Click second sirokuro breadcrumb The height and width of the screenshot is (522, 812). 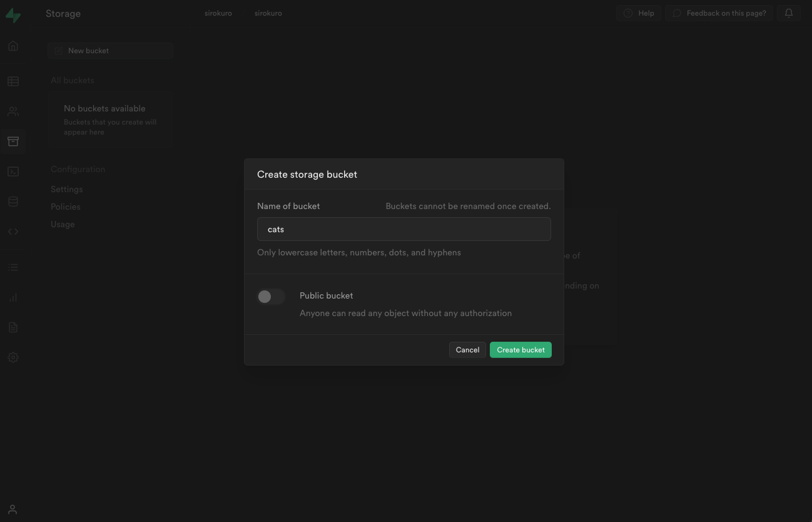coord(268,13)
